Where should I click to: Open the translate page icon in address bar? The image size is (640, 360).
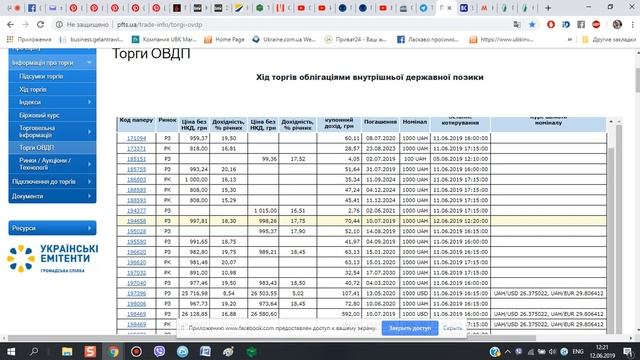pos(517,24)
